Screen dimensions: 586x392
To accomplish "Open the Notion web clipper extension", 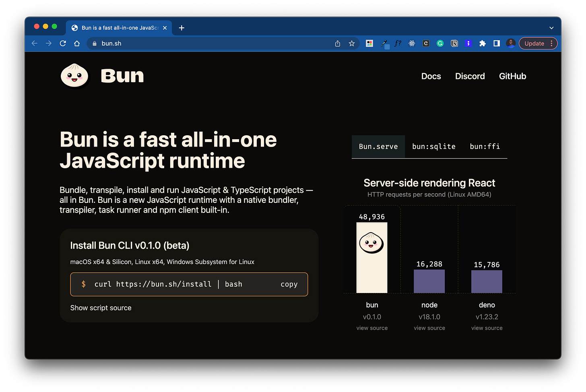I will (x=454, y=43).
